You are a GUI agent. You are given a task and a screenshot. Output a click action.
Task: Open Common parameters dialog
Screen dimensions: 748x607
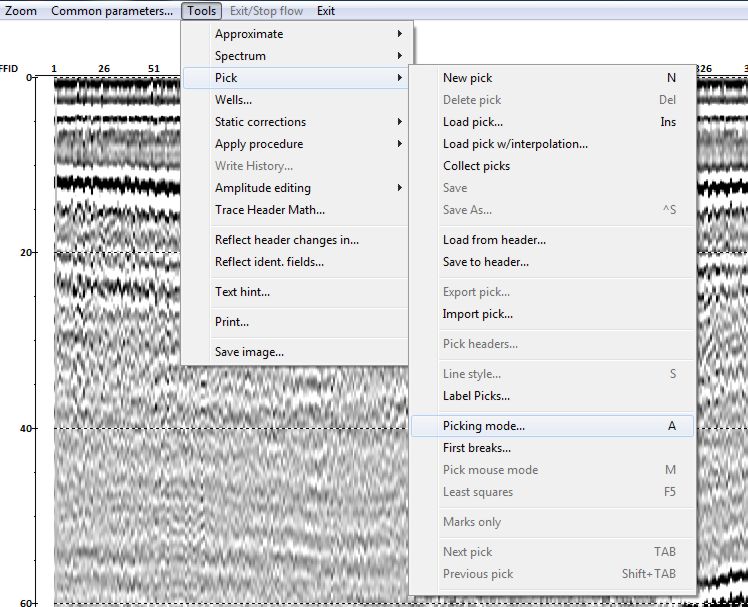112,10
